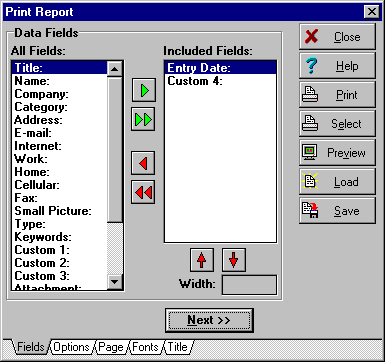Remove all fields with double red arrows
Screen dimensions: 385x362
pos(143,192)
